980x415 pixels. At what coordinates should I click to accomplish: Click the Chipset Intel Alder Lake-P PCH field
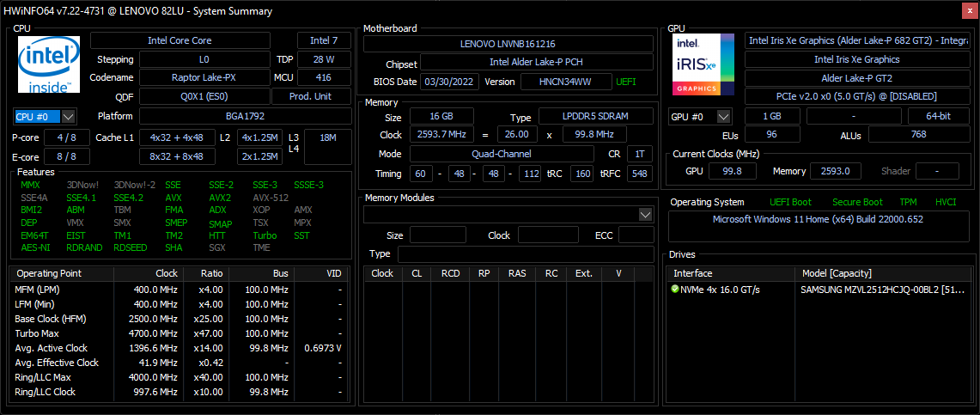tap(537, 62)
